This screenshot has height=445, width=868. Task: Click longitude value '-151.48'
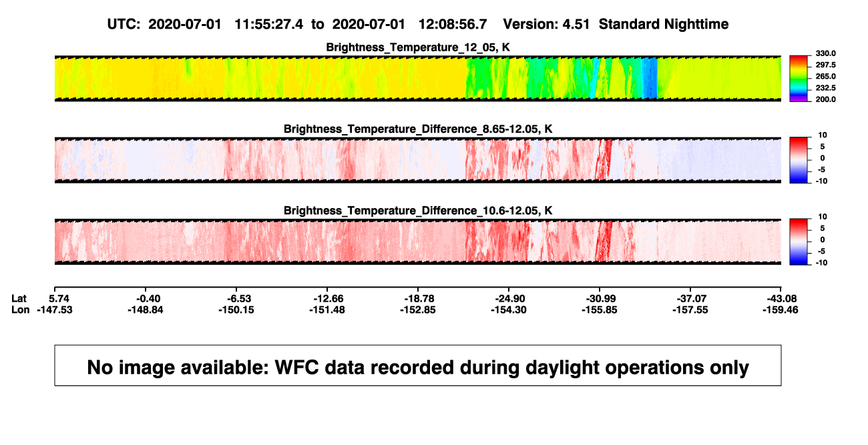[x=327, y=310]
